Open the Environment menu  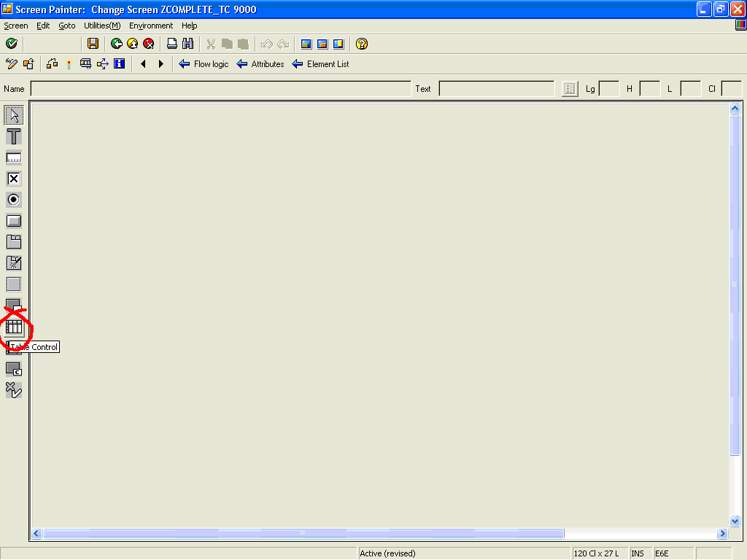click(x=150, y=26)
